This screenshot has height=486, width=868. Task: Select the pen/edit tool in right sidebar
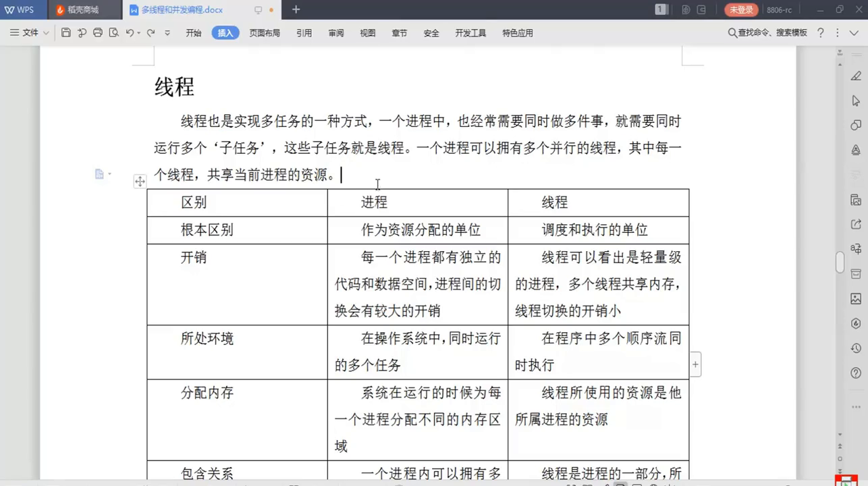pos(856,76)
